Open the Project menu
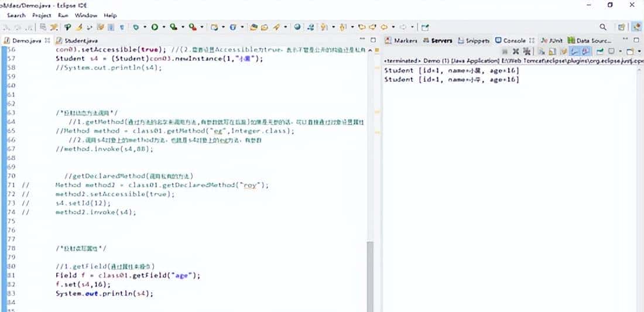This screenshot has height=312, width=644. coord(42,15)
